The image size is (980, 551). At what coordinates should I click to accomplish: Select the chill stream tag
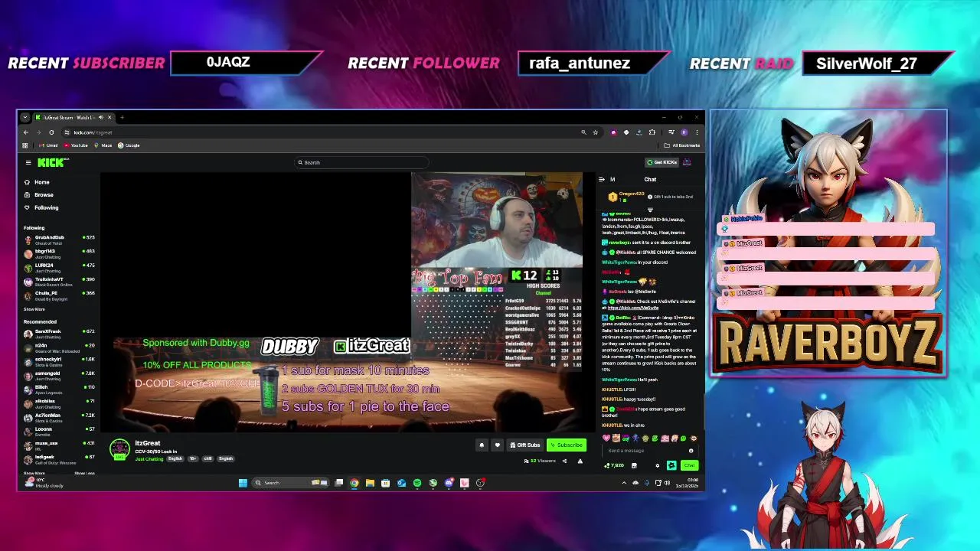point(207,458)
